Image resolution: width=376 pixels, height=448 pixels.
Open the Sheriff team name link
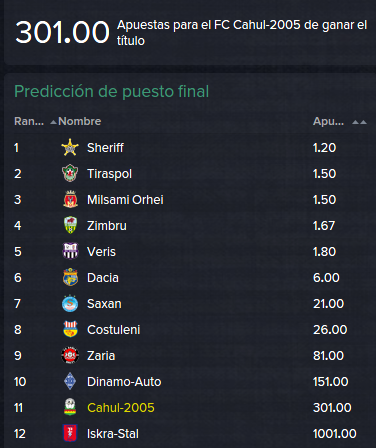(x=105, y=148)
